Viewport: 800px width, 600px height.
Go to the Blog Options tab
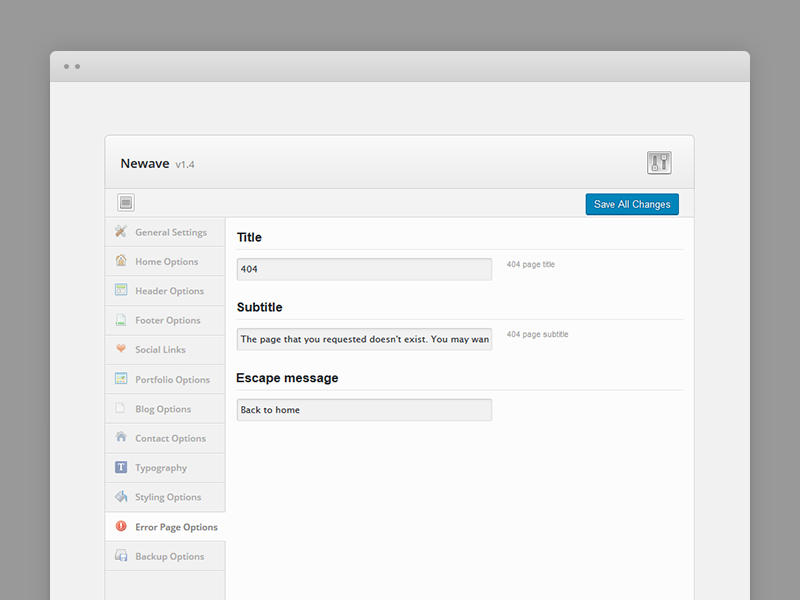click(165, 409)
